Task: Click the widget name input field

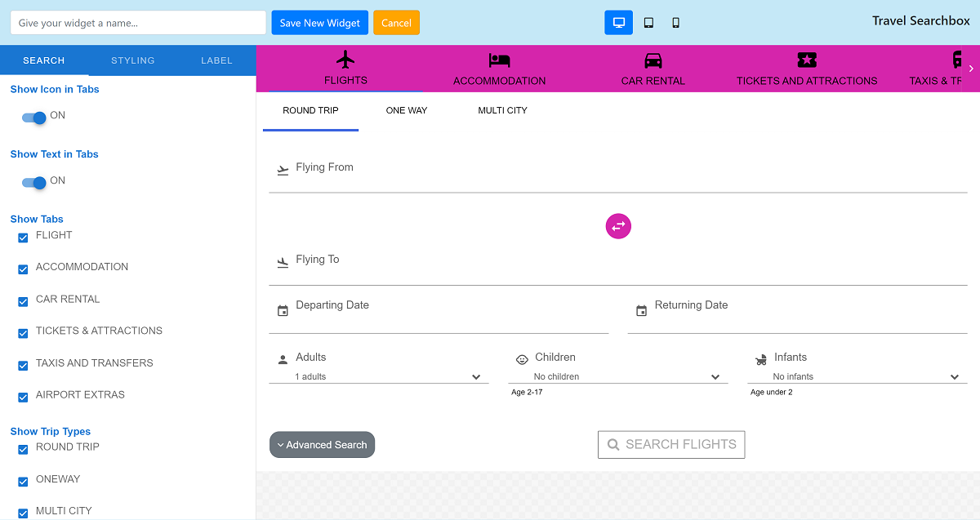Action: pos(138,23)
